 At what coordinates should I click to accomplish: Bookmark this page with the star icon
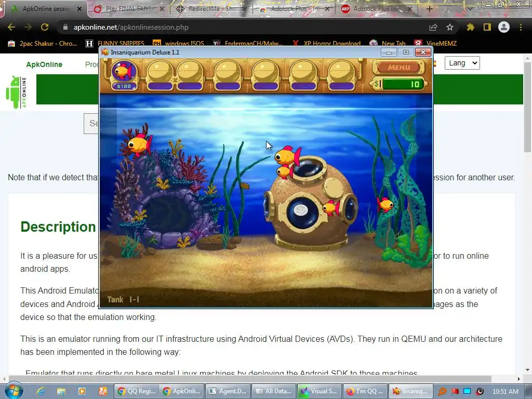pos(449,27)
